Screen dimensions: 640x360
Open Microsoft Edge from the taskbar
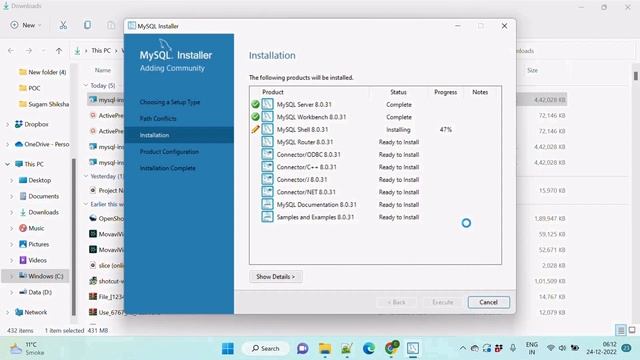(369, 349)
